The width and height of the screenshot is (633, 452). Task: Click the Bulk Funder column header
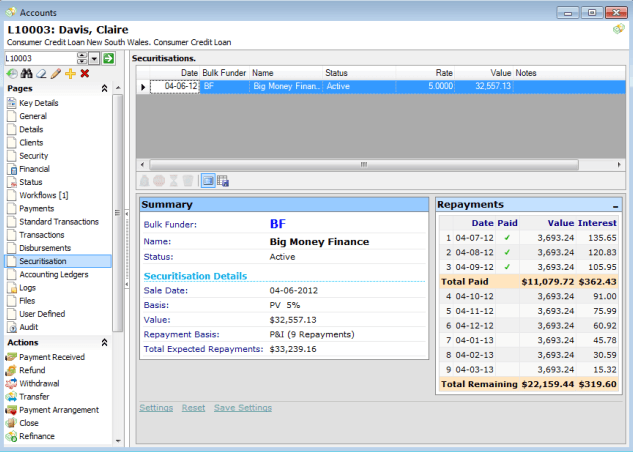pos(224,73)
